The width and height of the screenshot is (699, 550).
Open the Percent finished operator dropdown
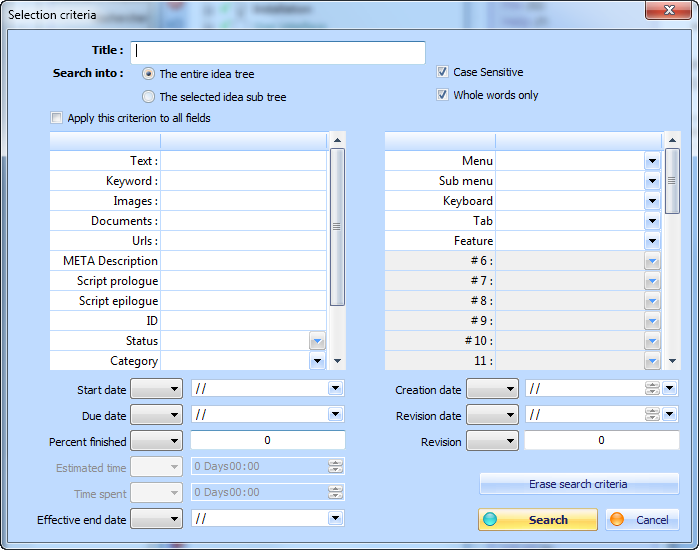pyautogui.click(x=156, y=441)
